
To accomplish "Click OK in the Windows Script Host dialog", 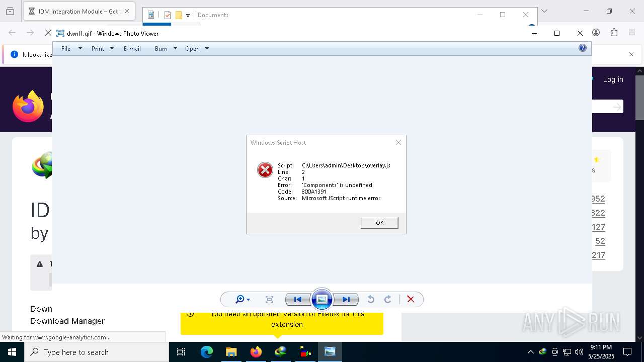I will (x=379, y=223).
